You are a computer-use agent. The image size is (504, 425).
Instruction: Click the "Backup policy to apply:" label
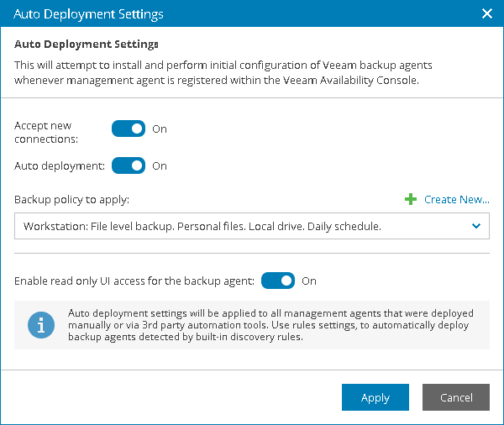pos(71,199)
